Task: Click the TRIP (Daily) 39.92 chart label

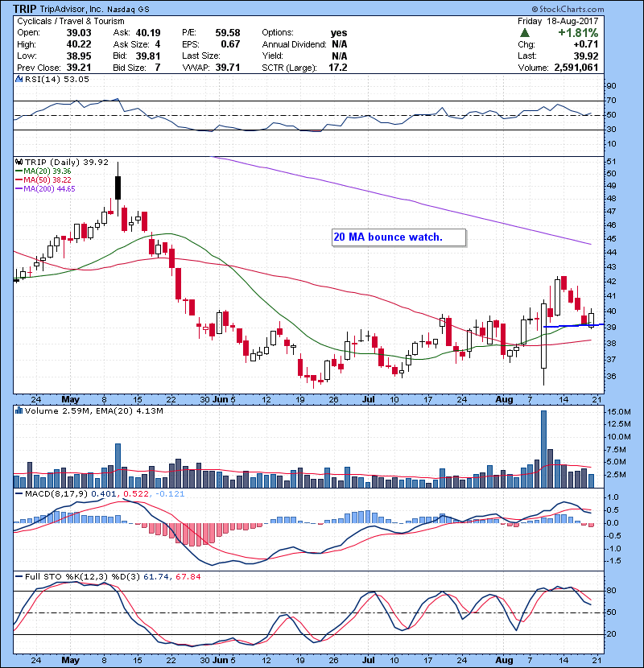Action: point(67,162)
